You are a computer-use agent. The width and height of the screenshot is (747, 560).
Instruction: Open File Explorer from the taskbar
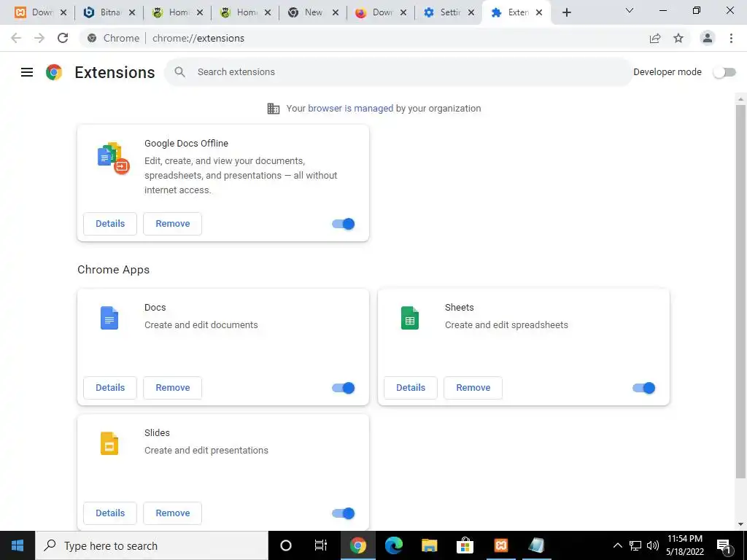click(x=429, y=545)
